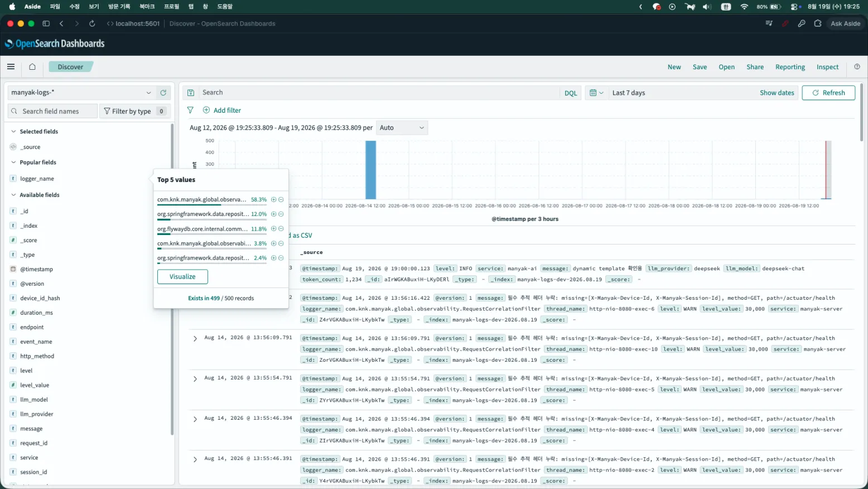Click the Exists in 499 link
This screenshot has width=868, height=489.
tap(204, 298)
